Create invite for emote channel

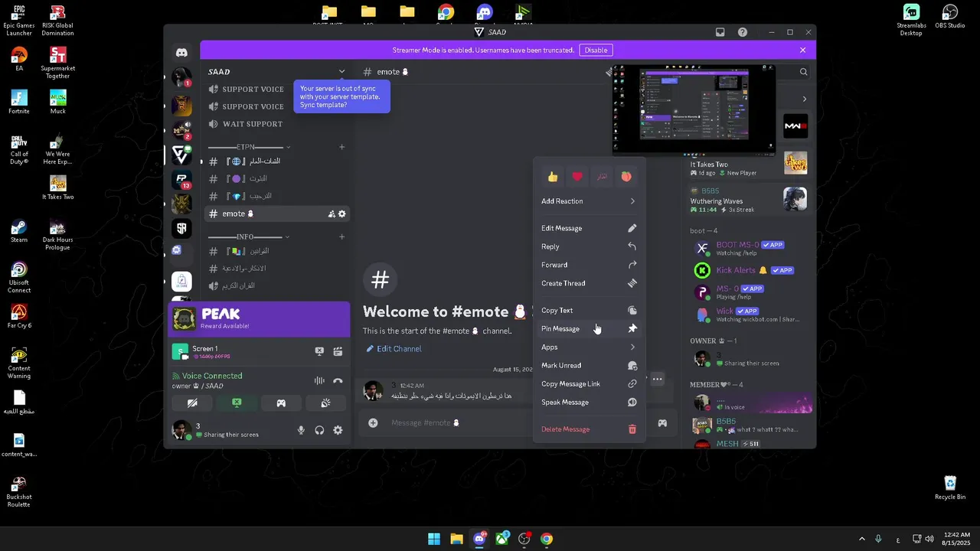332,214
